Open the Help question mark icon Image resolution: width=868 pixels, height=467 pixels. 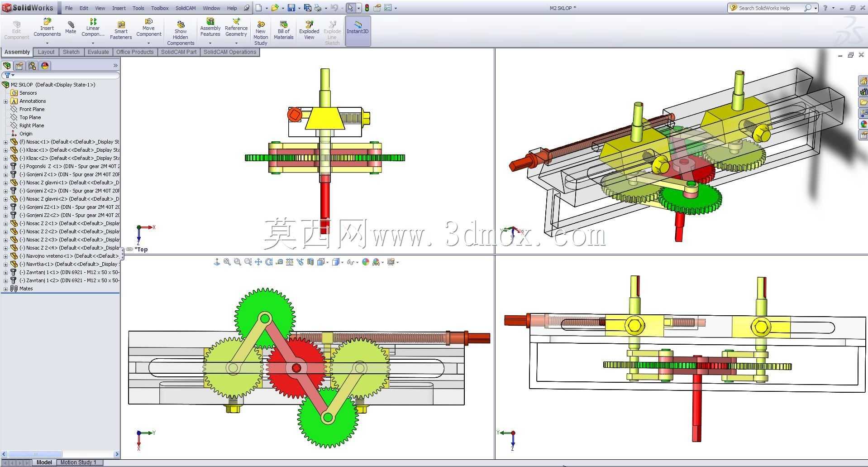825,8
